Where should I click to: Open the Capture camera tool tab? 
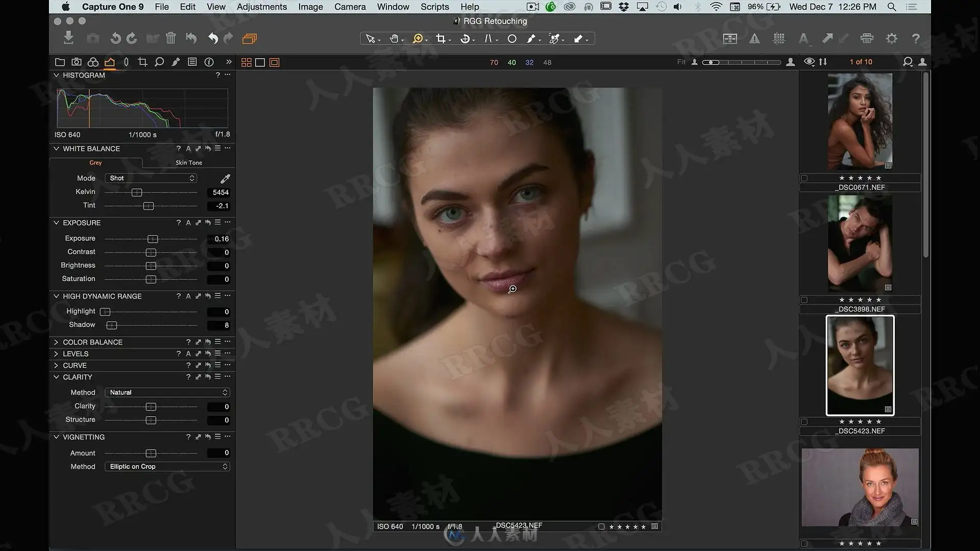click(x=77, y=62)
